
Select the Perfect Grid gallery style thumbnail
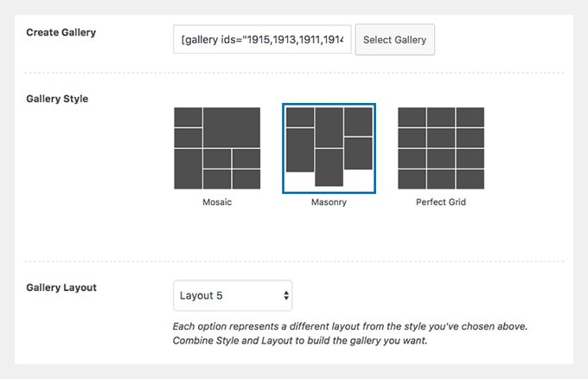441,148
